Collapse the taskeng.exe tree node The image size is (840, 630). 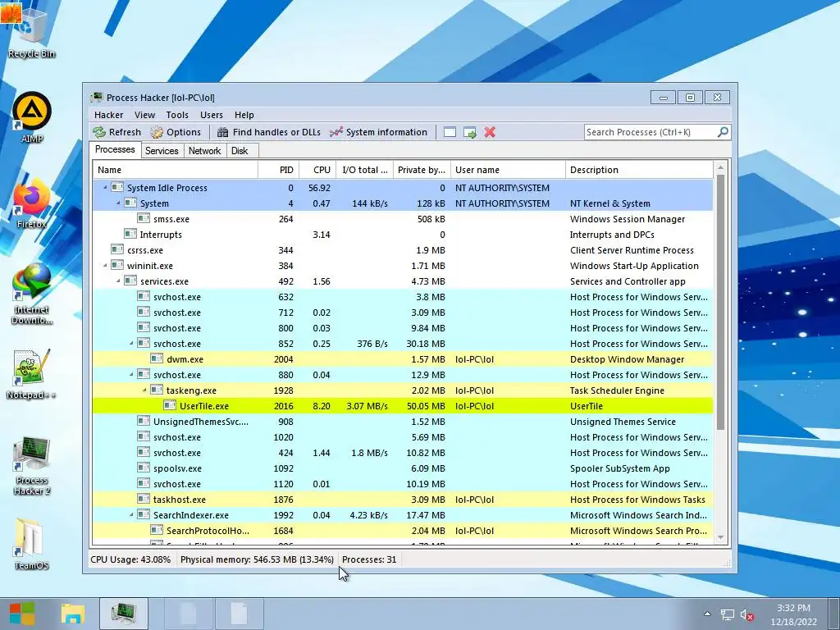click(x=144, y=390)
